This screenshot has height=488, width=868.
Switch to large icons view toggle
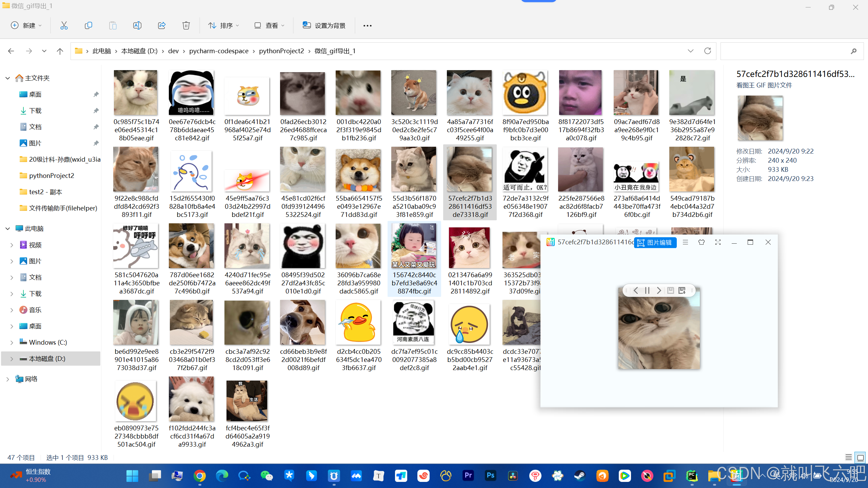860,458
